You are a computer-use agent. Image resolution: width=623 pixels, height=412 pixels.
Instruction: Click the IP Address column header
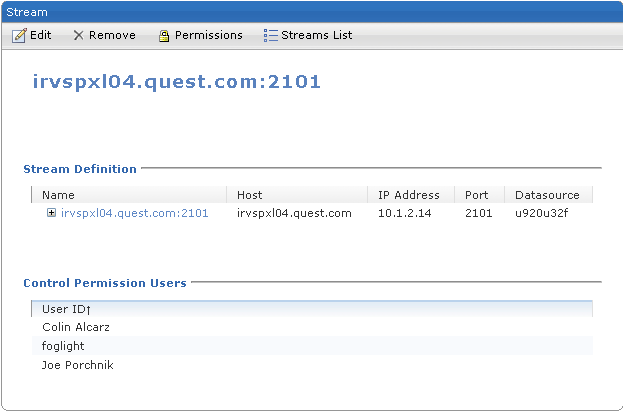coord(408,195)
